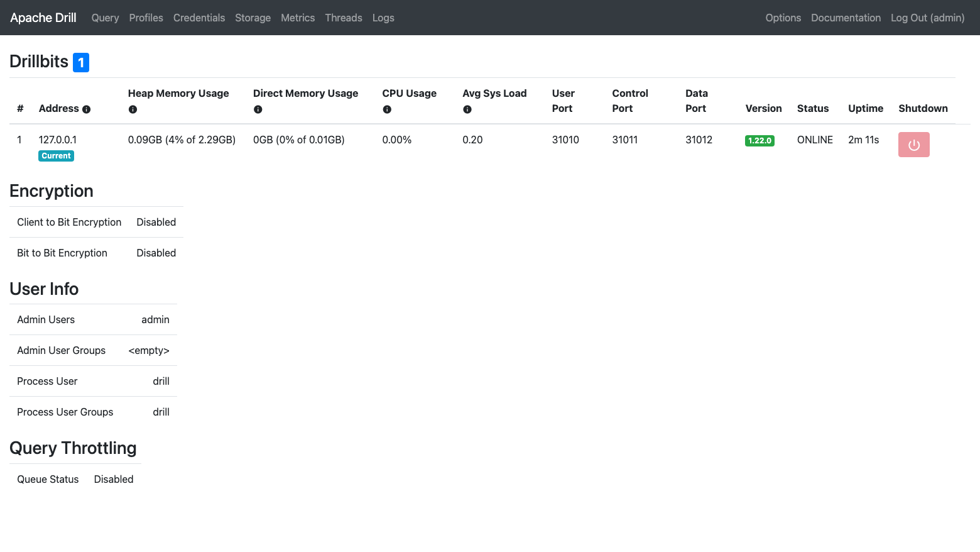Click the User Info section heading
The height and width of the screenshot is (552, 980).
coord(44,289)
